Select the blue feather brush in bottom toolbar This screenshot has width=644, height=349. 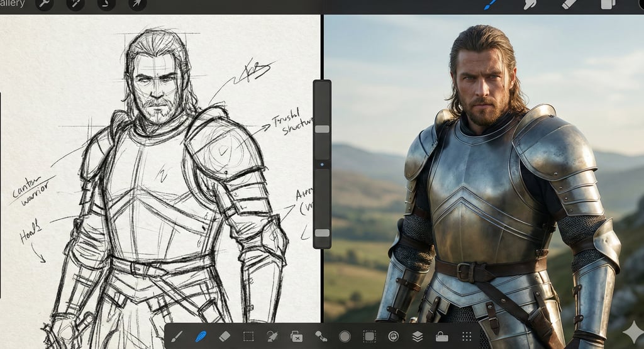point(201,336)
